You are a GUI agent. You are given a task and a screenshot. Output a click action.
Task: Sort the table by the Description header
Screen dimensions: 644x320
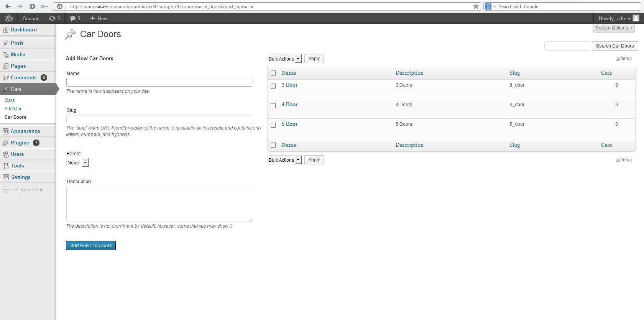click(x=409, y=73)
